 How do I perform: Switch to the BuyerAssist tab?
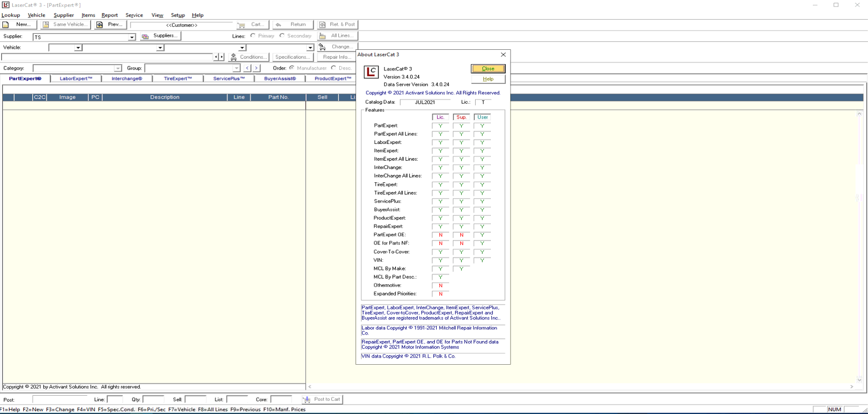tap(280, 79)
